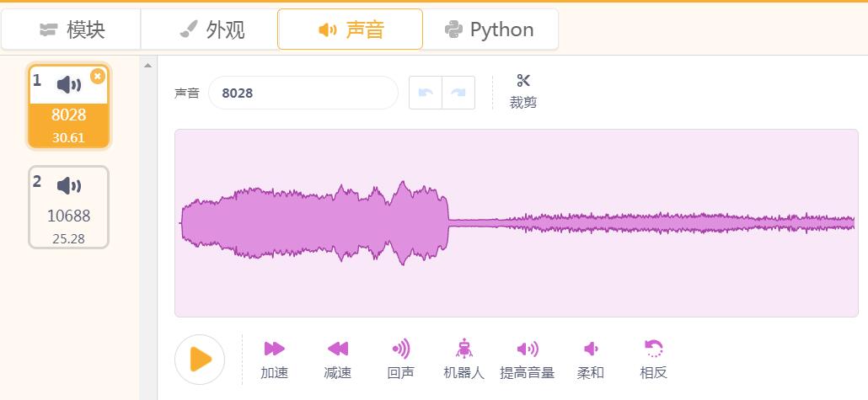868x400 pixels.
Task: Delete sound 8028 with the x button
Action: (98, 77)
